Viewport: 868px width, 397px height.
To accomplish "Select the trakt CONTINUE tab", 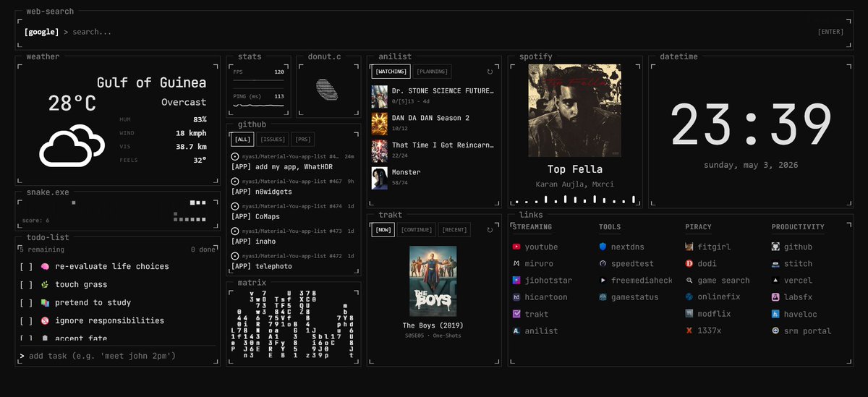I will [x=417, y=230].
